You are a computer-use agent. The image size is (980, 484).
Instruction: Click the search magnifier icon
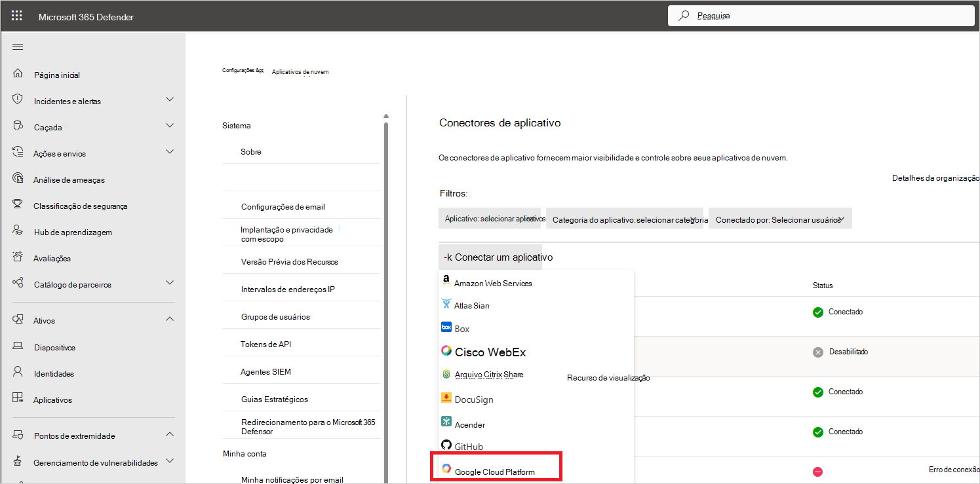(684, 16)
